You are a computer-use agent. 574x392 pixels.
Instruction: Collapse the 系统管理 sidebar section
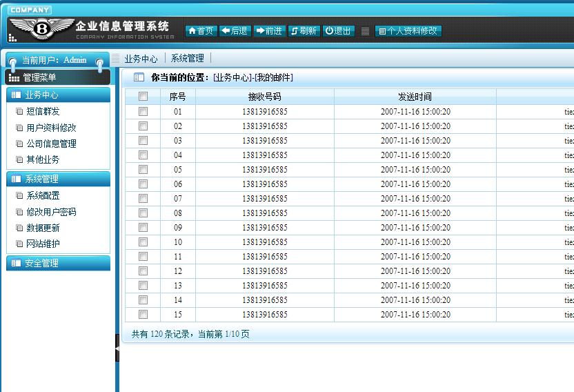click(58, 179)
